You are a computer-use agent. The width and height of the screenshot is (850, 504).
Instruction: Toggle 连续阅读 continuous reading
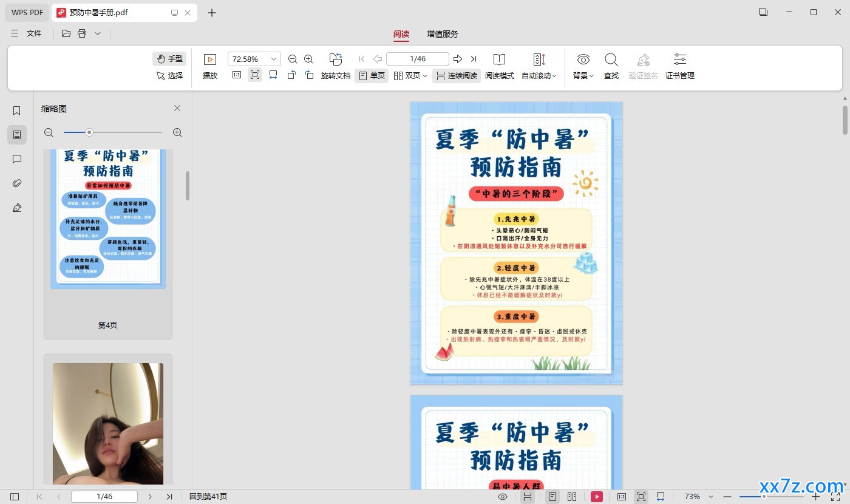457,76
